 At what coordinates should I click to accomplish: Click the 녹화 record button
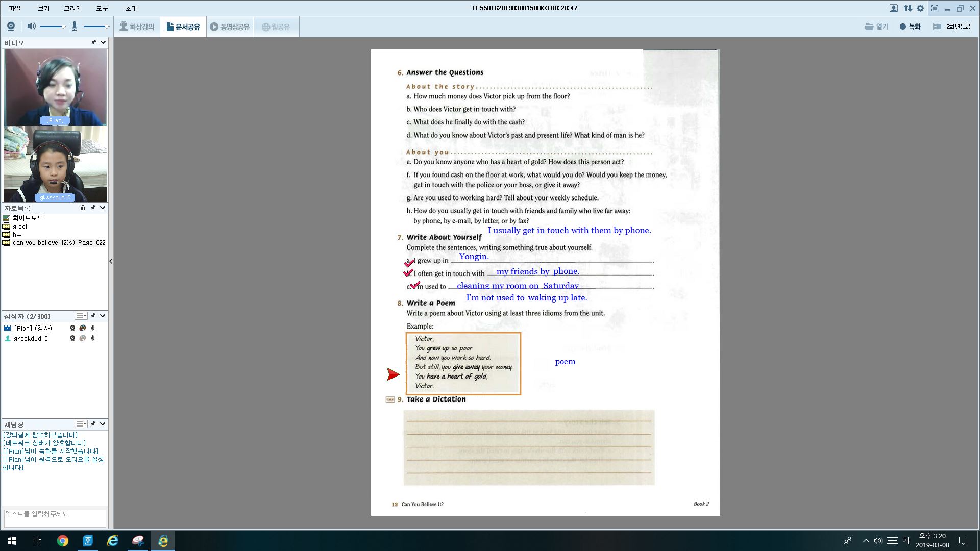(910, 27)
